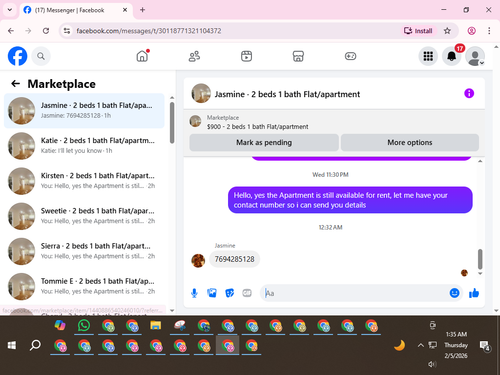Open the taskbar volume speaker icon
This screenshot has width=500, height=375.
(x=432, y=364)
